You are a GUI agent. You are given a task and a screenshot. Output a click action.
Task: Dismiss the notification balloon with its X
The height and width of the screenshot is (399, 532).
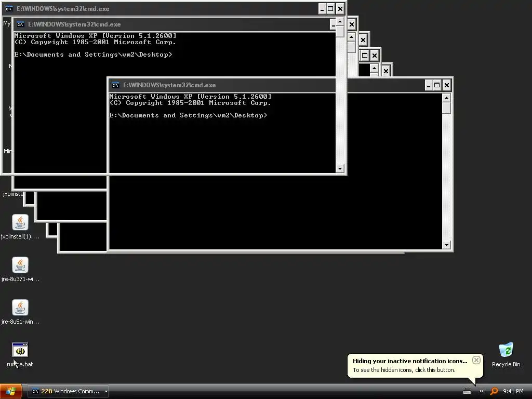tap(476, 360)
